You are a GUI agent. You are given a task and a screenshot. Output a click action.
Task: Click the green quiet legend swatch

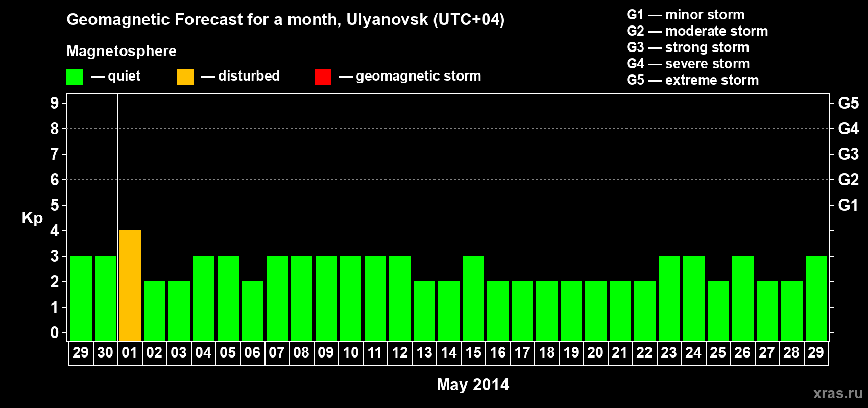click(x=75, y=77)
